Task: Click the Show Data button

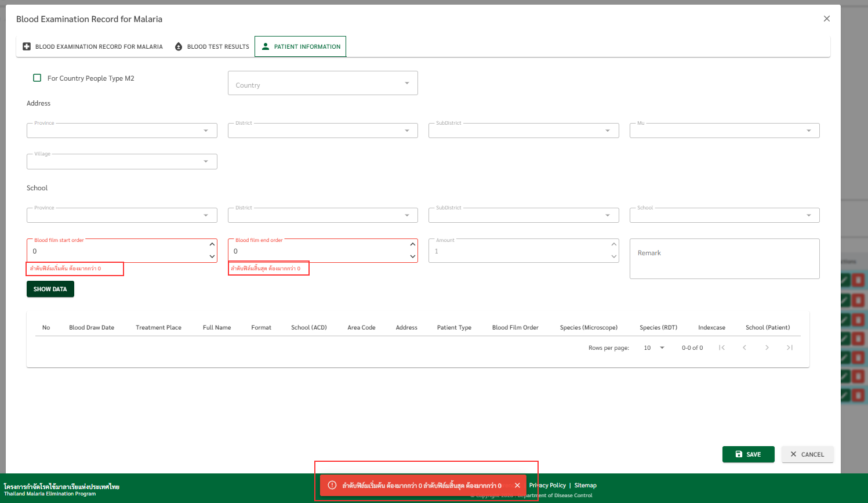Action: [x=50, y=289]
